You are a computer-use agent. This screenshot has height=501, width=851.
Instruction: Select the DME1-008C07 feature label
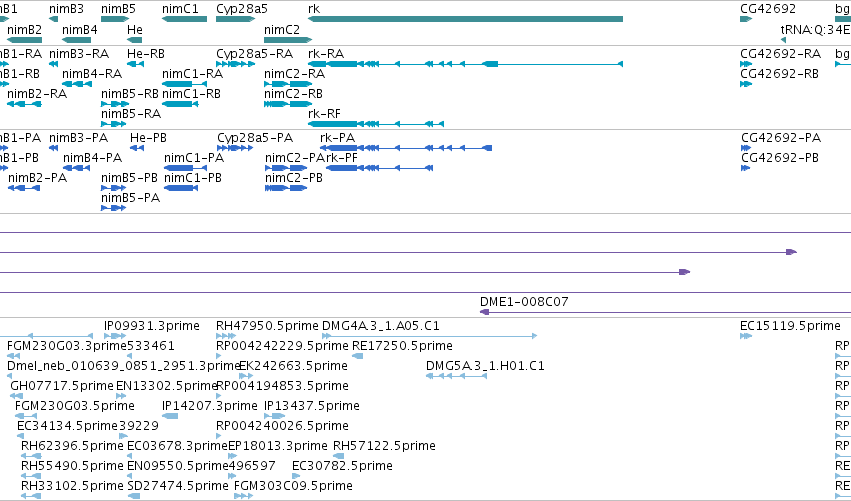524,302
